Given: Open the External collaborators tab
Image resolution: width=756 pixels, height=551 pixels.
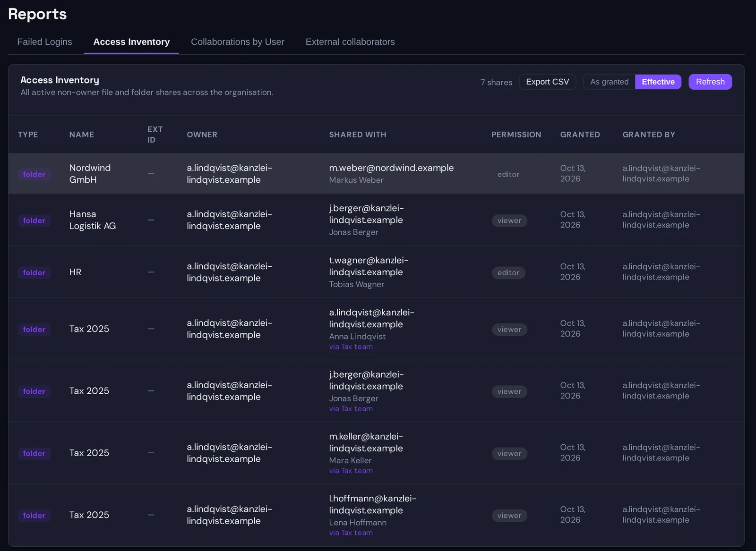Looking at the screenshot, I should click(x=350, y=42).
